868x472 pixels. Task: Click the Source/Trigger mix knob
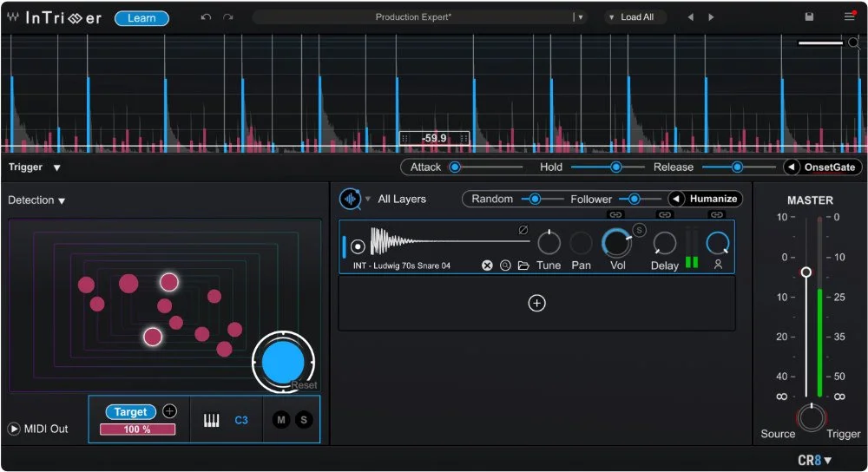click(x=811, y=418)
